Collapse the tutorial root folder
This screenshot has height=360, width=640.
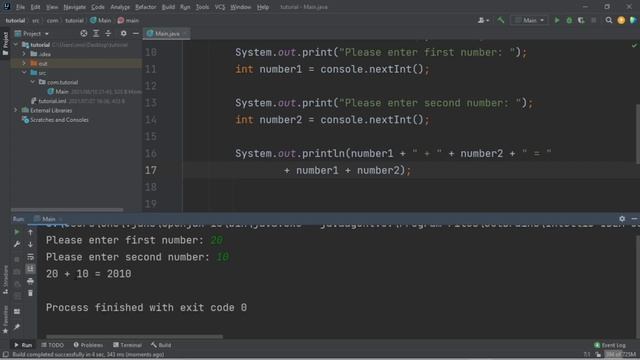pyautogui.click(x=16, y=44)
